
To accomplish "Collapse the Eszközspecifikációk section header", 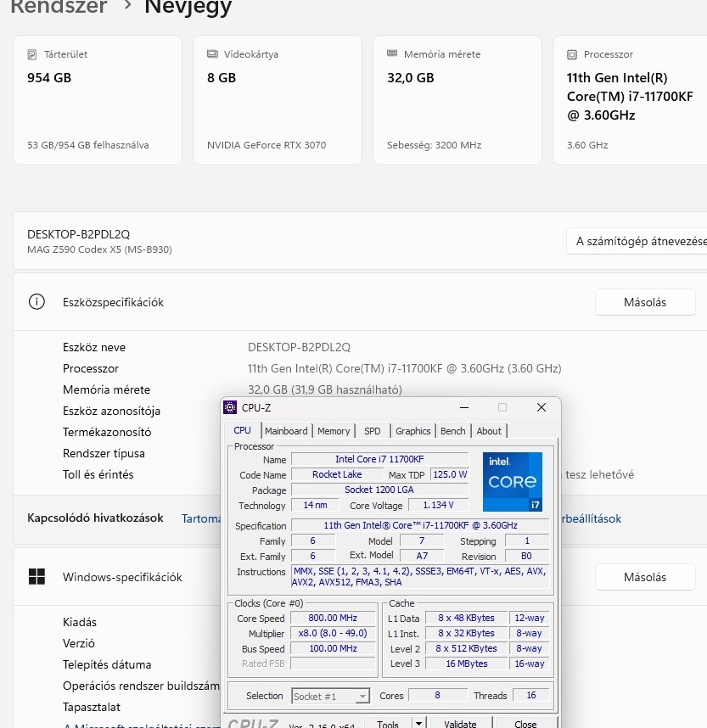I will [x=360, y=302].
